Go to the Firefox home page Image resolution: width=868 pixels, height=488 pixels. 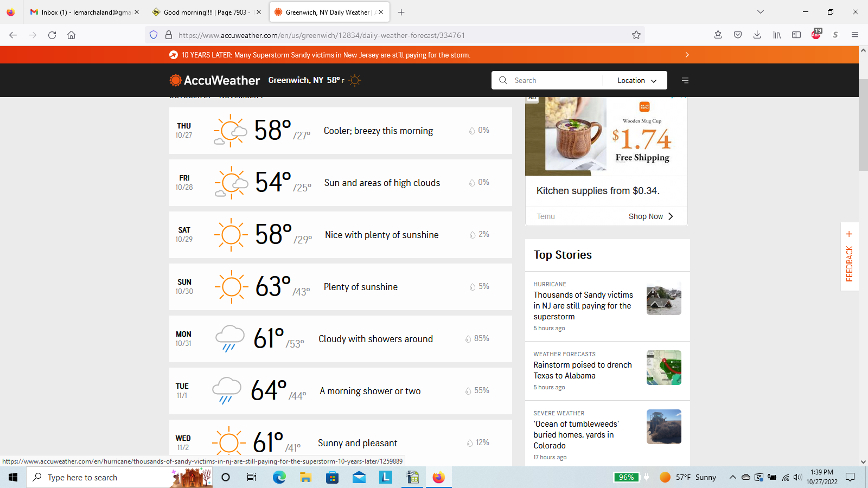pos(71,35)
